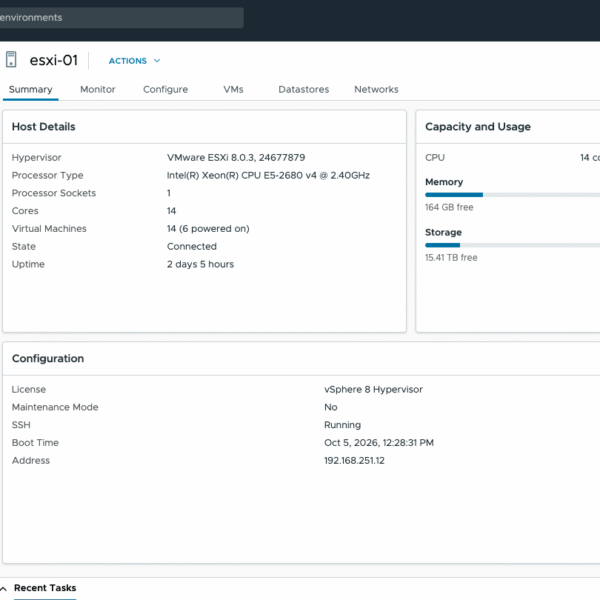Click the License field label
Viewport: 600px width, 600px height.
click(x=29, y=390)
